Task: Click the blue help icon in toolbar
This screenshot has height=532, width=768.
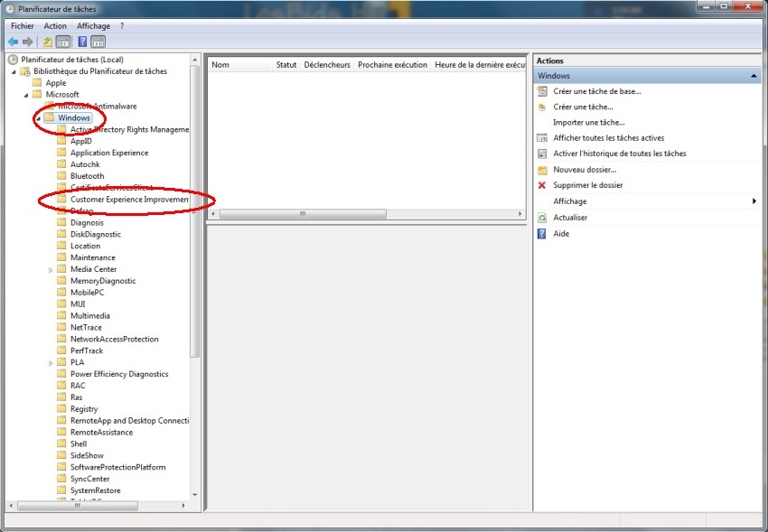Action: 82,42
